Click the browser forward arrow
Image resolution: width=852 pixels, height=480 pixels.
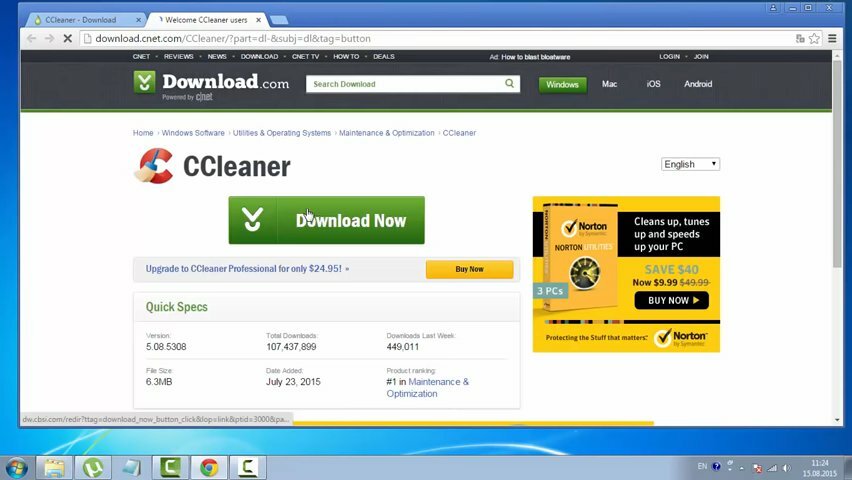[49, 39]
